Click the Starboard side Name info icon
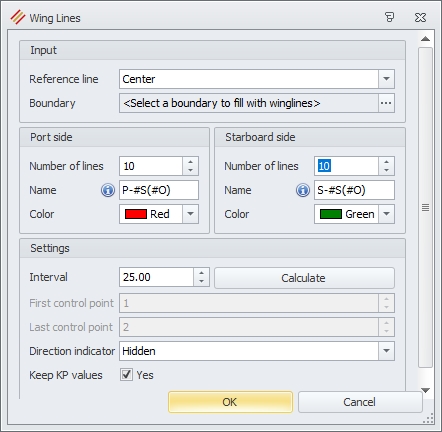Screen dimensions: 442x432 coord(303,190)
